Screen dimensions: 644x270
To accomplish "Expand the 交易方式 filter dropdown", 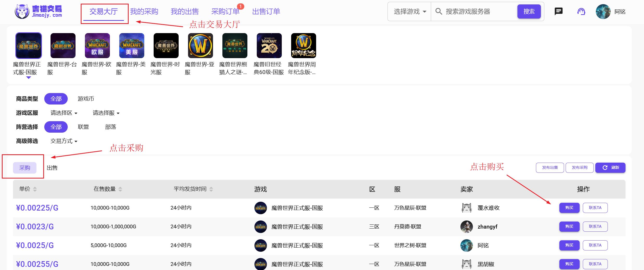I will 64,141.
